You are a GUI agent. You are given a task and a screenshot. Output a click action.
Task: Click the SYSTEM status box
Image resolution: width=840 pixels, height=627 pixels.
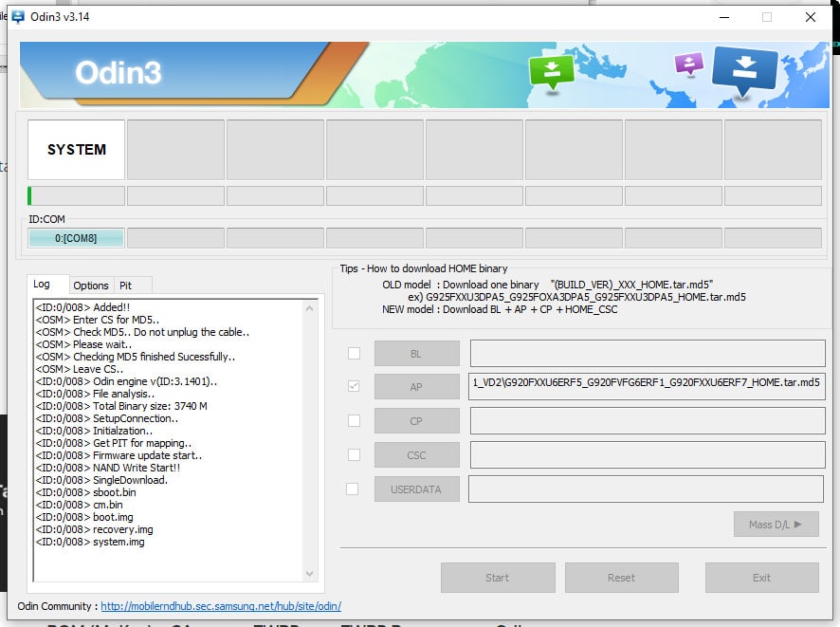(76, 150)
